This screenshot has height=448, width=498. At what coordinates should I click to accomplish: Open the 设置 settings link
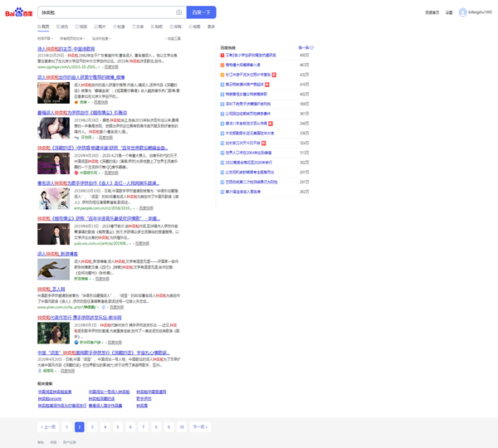449,12
